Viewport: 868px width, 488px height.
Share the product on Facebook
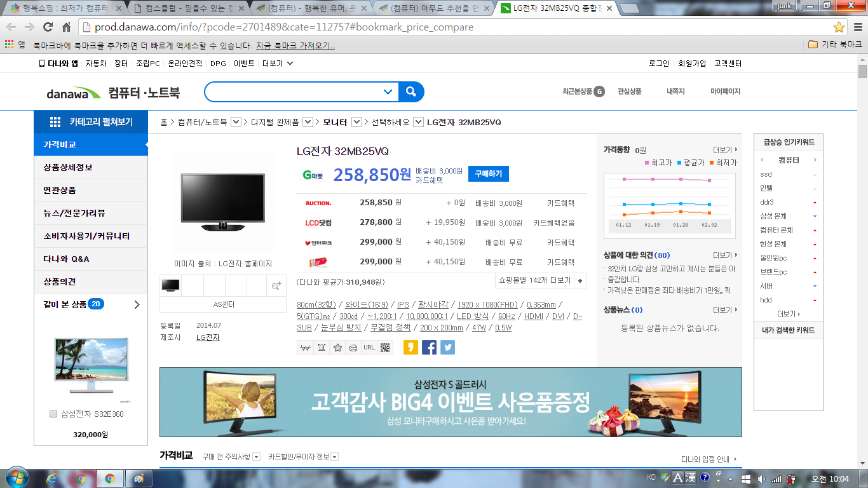tap(429, 348)
